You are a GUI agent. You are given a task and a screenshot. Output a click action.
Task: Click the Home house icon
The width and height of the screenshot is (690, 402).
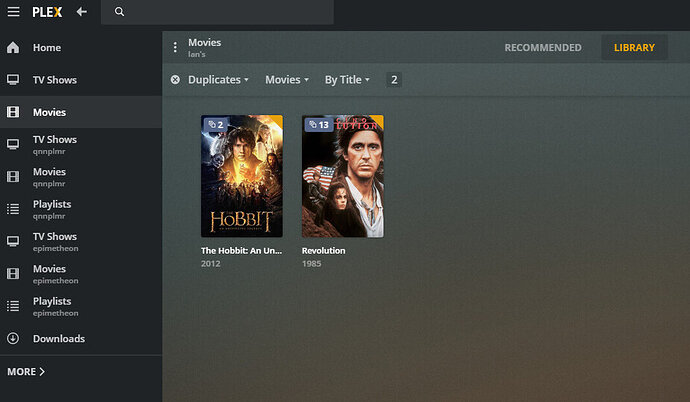point(13,48)
